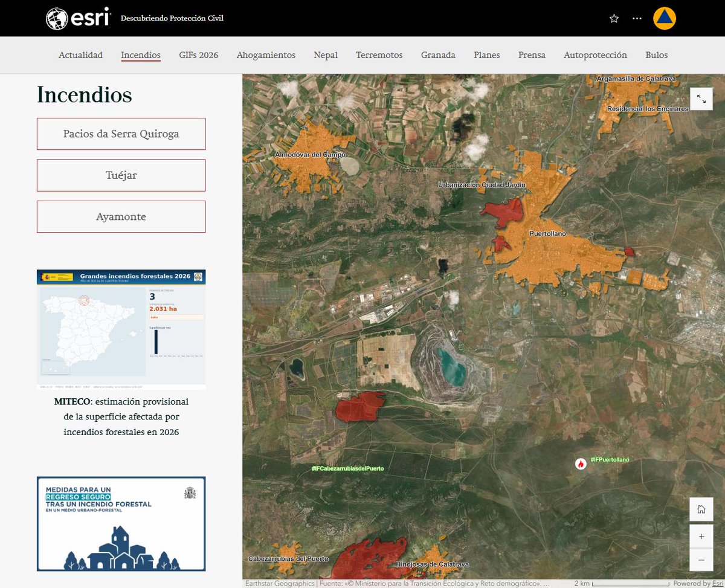Open the Regreso Seguro guide image
Viewport: 725px width, 588px height.
121,524
